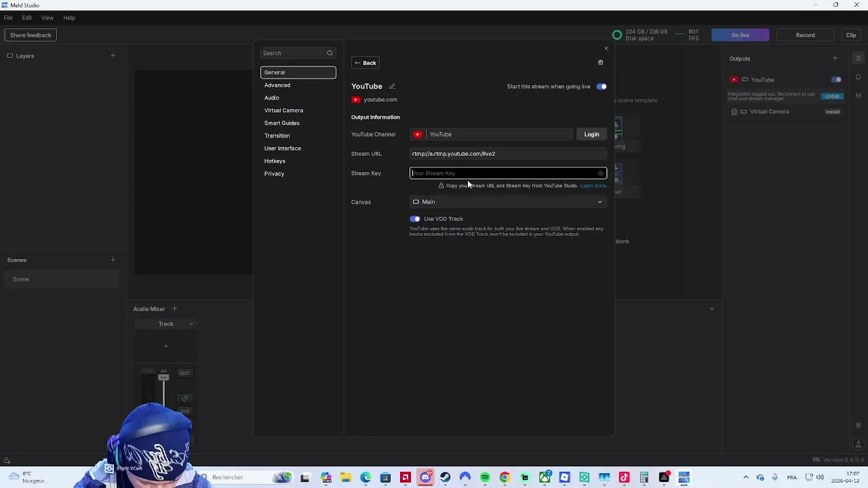Select the Scene item in Scenes
Image resolution: width=868 pixels, height=488 pixels.
(x=62, y=279)
